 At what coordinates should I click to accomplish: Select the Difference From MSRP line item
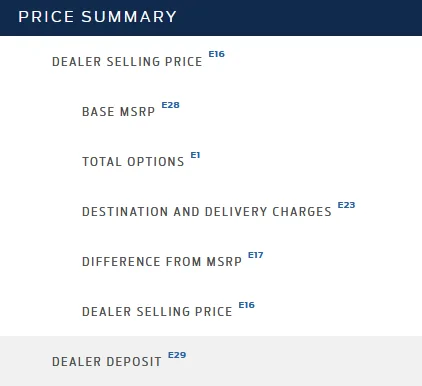pos(162,262)
